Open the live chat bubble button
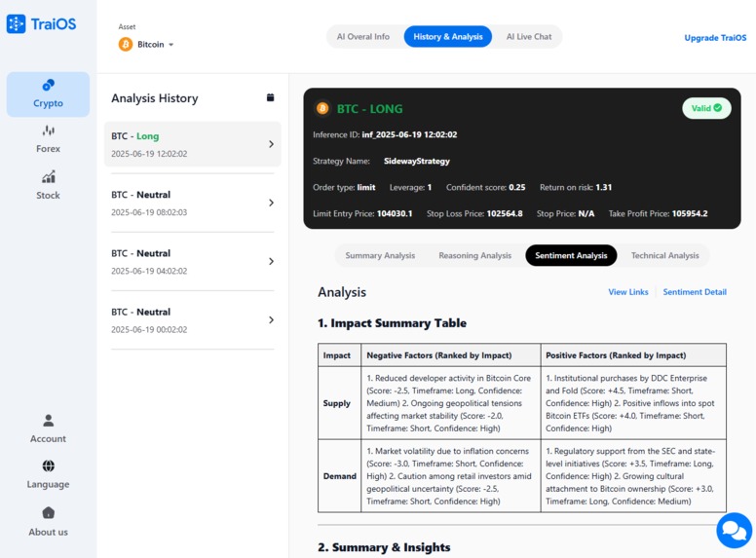 point(734,531)
